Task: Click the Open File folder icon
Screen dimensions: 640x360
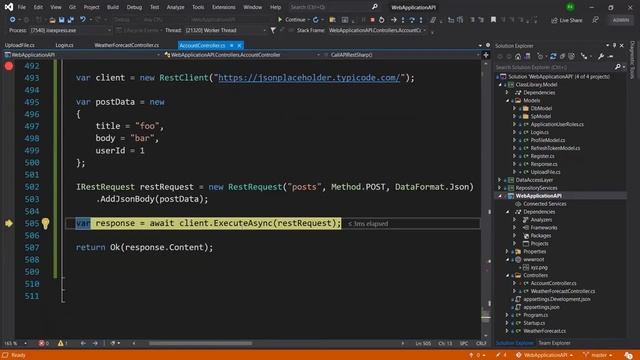Action: tap(52, 20)
